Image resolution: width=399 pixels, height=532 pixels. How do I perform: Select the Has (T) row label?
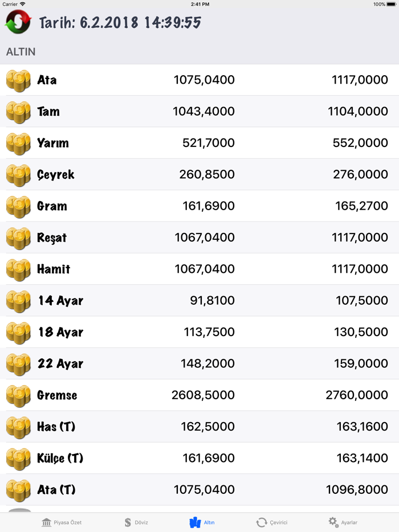(x=56, y=427)
